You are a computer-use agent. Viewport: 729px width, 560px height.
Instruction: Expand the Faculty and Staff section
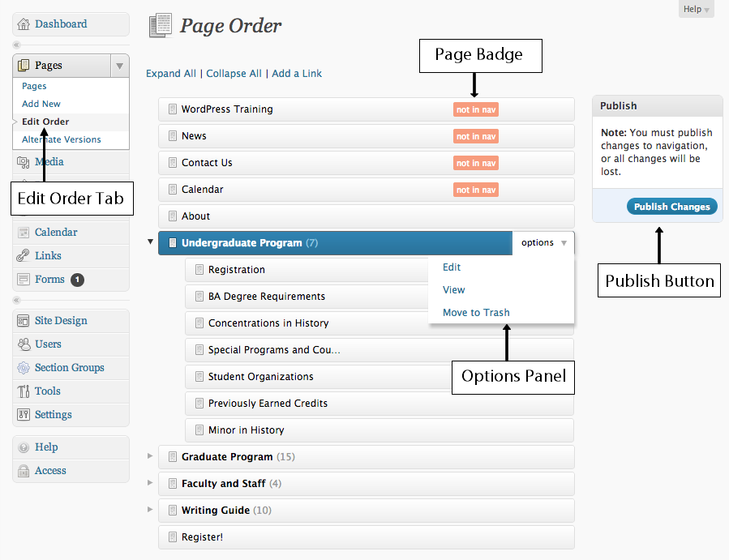point(150,483)
